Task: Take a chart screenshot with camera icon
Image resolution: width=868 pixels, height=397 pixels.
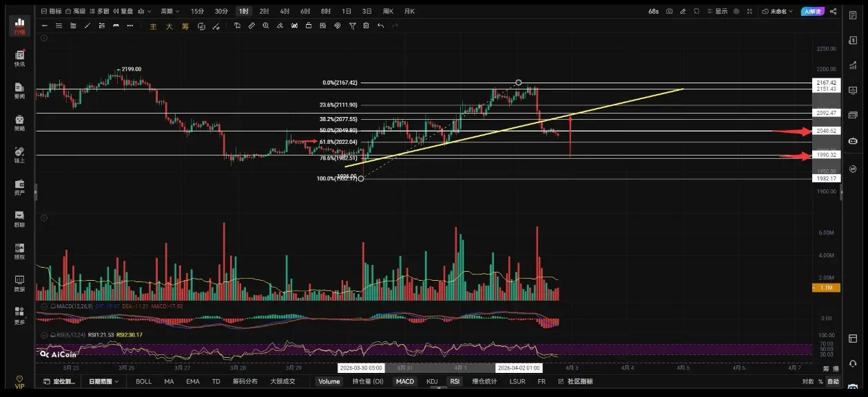Action: coord(669,11)
